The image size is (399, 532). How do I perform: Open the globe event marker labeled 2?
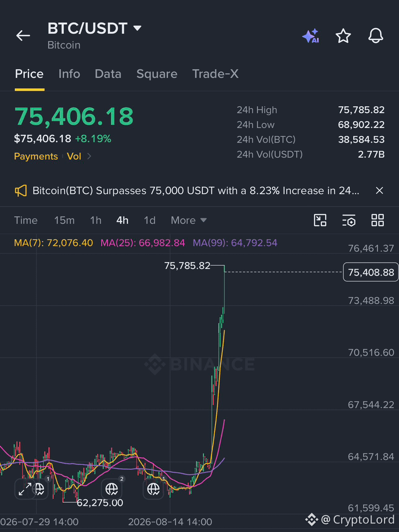[x=112, y=489]
